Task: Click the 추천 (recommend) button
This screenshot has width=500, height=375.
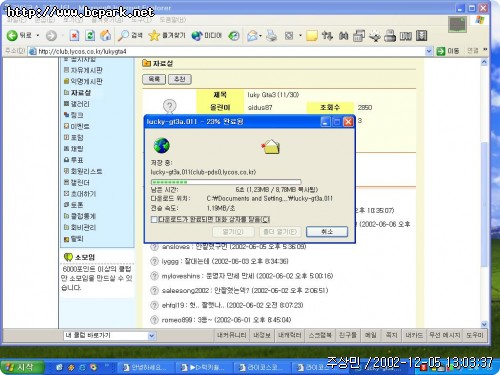Action: click(180, 79)
